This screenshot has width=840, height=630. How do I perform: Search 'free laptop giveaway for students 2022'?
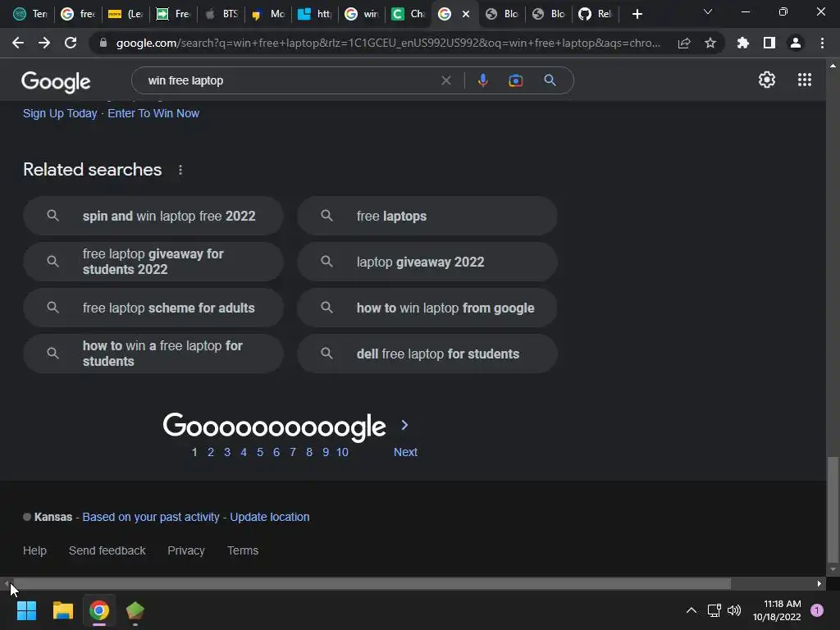(153, 262)
